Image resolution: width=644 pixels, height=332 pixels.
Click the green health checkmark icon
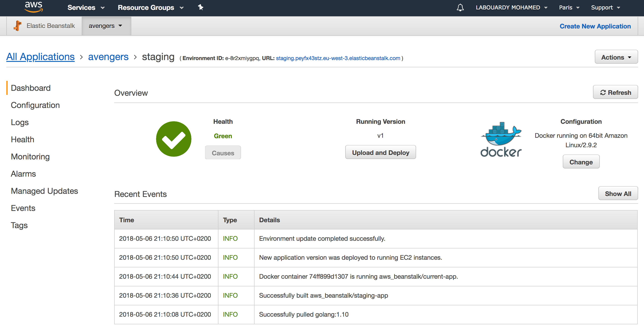(174, 139)
